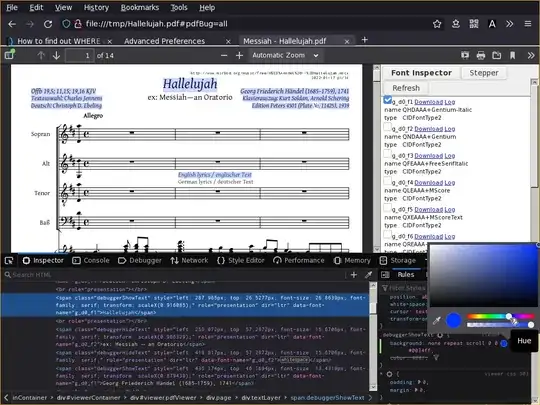
Task: Show more toolbar tools overflow chevron
Action: pos(509,24)
